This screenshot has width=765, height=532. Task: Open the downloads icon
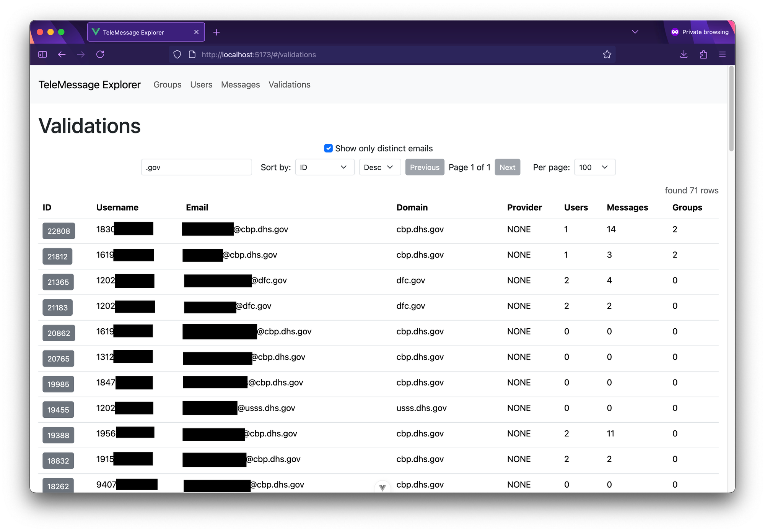684,54
